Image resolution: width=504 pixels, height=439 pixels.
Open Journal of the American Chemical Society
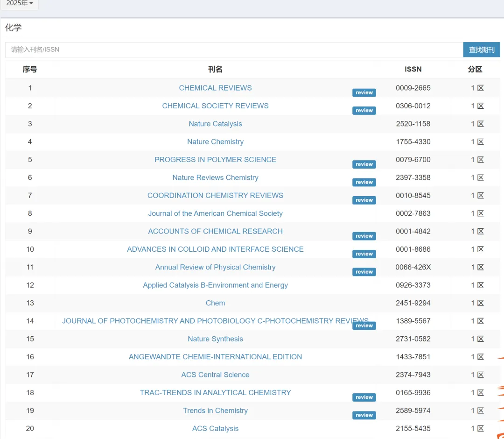point(215,213)
